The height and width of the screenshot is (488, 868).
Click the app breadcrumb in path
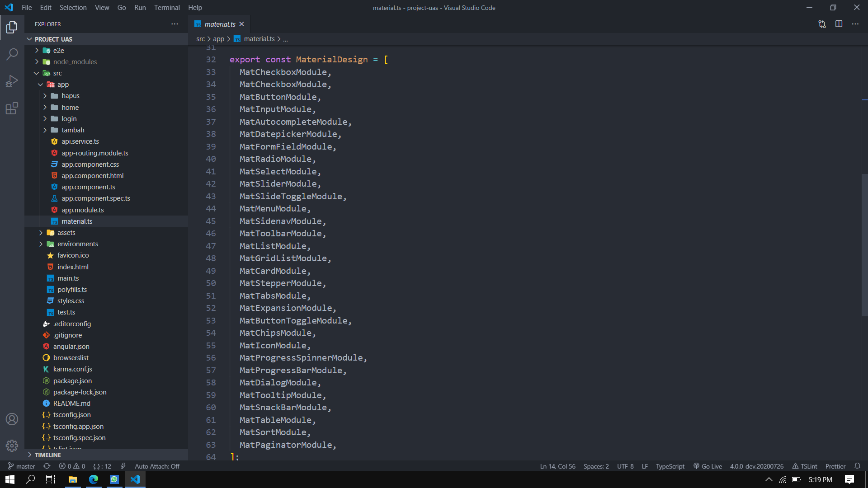pyautogui.click(x=219, y=39)
